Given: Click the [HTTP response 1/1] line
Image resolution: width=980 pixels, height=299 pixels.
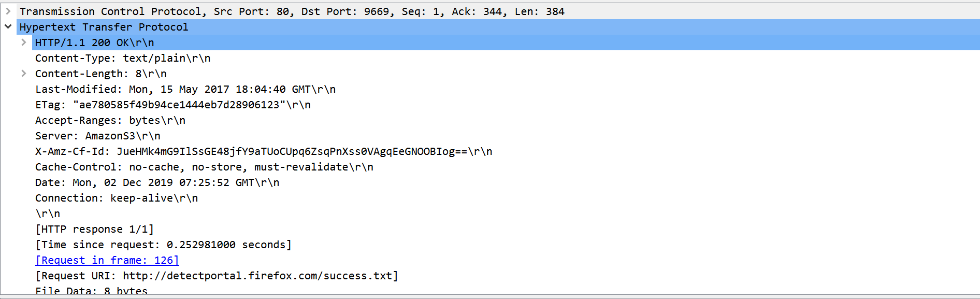Looking at the screenshot, I should pyautogui.click(x=94, y=229).
